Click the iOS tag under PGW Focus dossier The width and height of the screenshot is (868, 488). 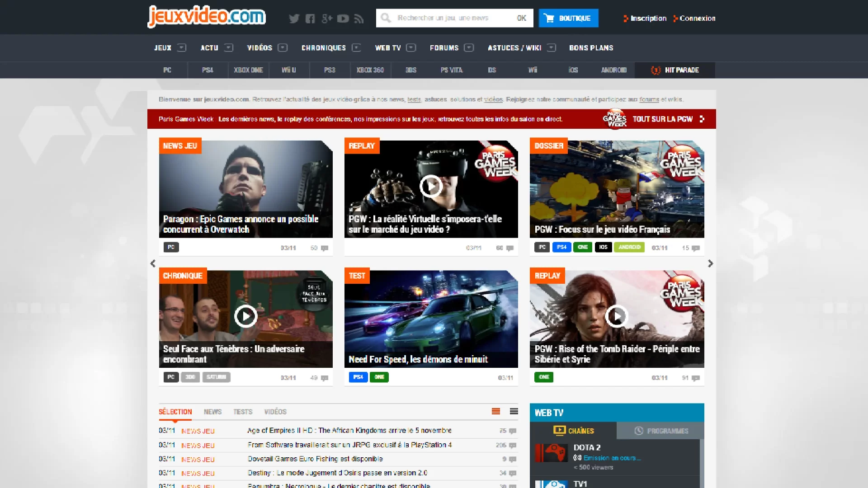[x=603, y=247]
